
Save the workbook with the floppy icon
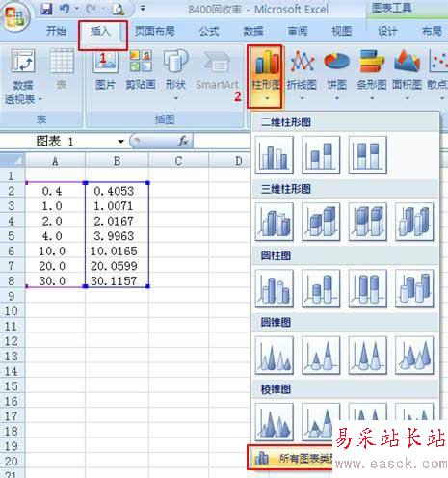click(46, 9)
